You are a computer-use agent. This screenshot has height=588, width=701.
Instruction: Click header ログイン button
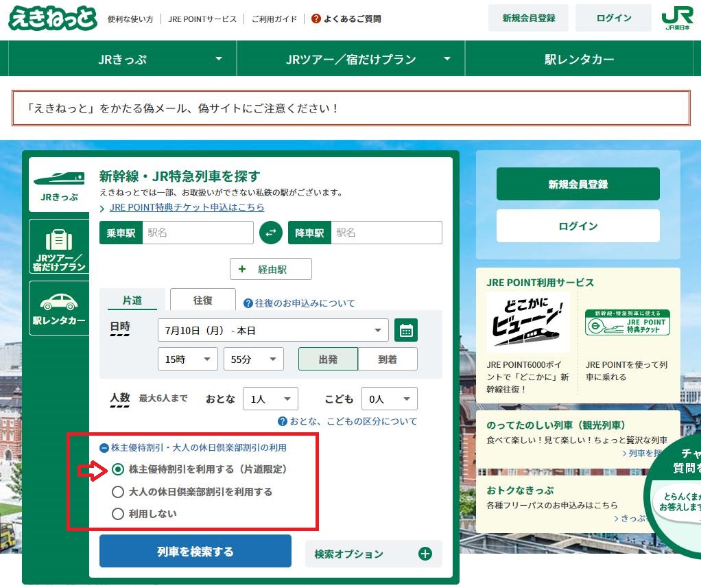615,18
